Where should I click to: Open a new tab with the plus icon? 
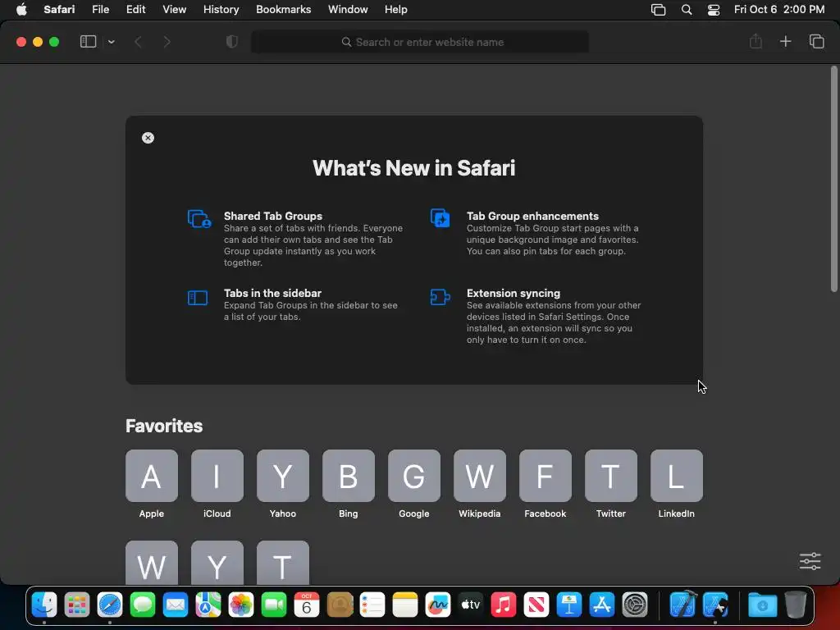coord(785,41)
